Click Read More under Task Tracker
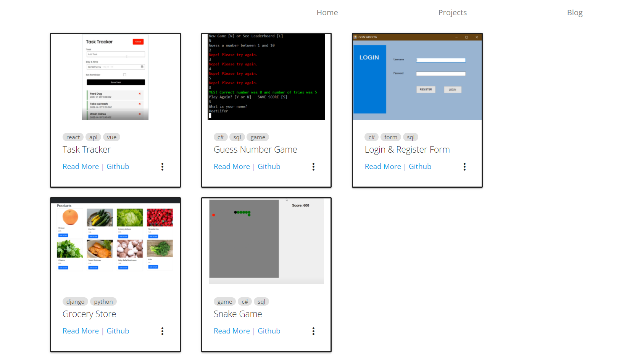 [81, 166]
